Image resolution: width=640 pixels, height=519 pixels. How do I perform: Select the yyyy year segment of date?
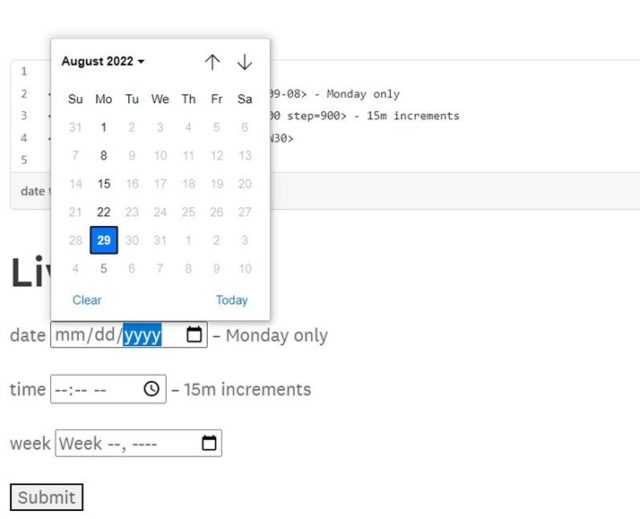(142, 335)
